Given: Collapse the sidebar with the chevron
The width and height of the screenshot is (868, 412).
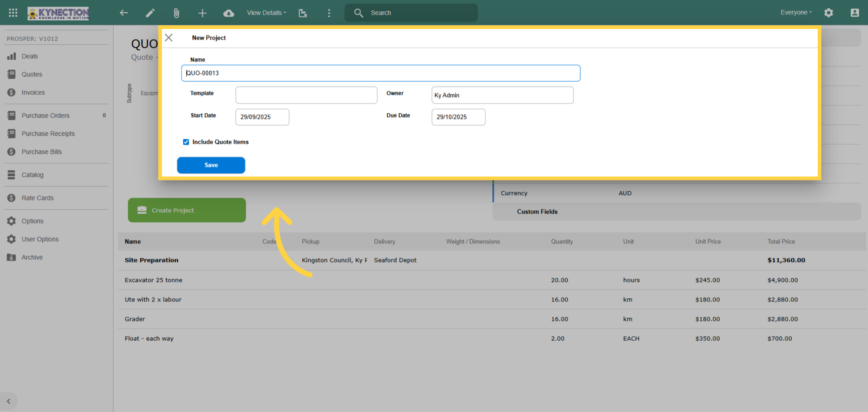Looking at the screenshot, I should click(x=9, y=401).
